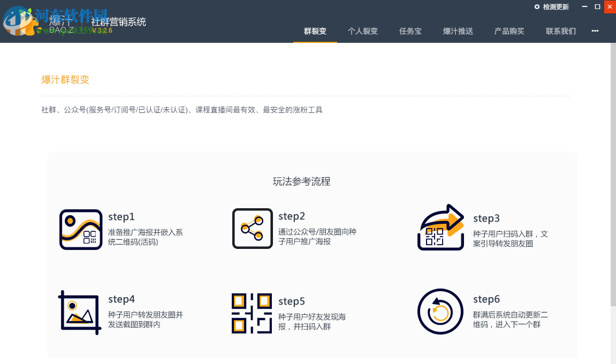
Task: Select the 群裂变 tab
Action: pos(315,31)
